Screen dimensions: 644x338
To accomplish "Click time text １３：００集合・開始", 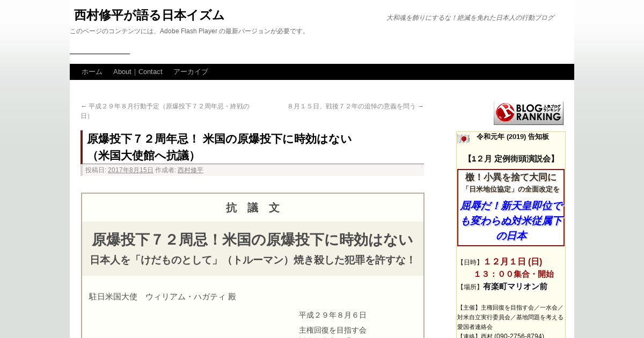I will point(514,274).
